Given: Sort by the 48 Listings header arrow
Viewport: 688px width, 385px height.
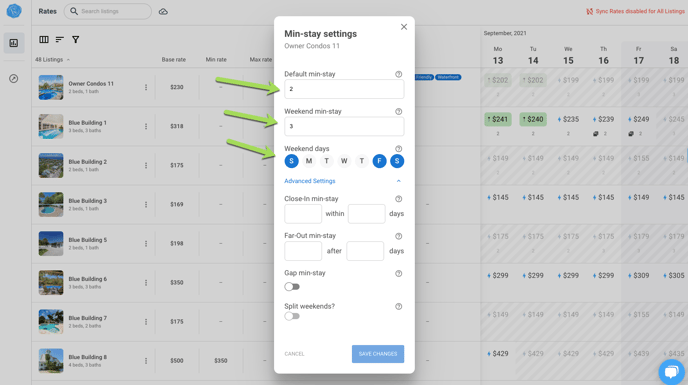Looking at the screenshot, I should pyautogui.click(x=68, y=60).
